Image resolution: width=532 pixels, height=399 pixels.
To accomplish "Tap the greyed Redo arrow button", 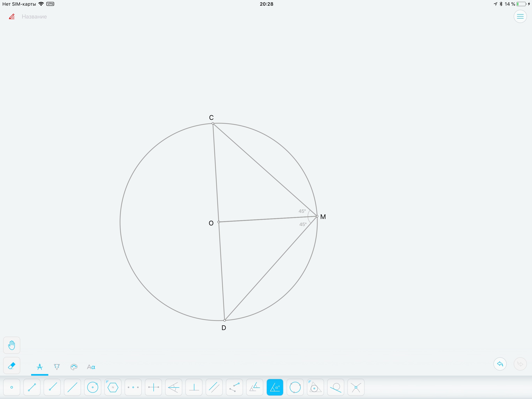I will click(x=520, y=364).
